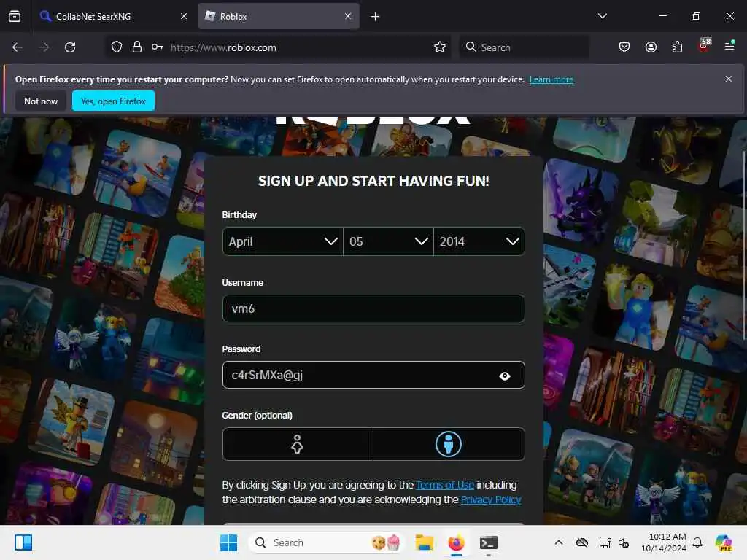This screenshot has width=747, height=560.
Task: Dismiss the Firefox startup notification bar
Action: coord(729,79)
